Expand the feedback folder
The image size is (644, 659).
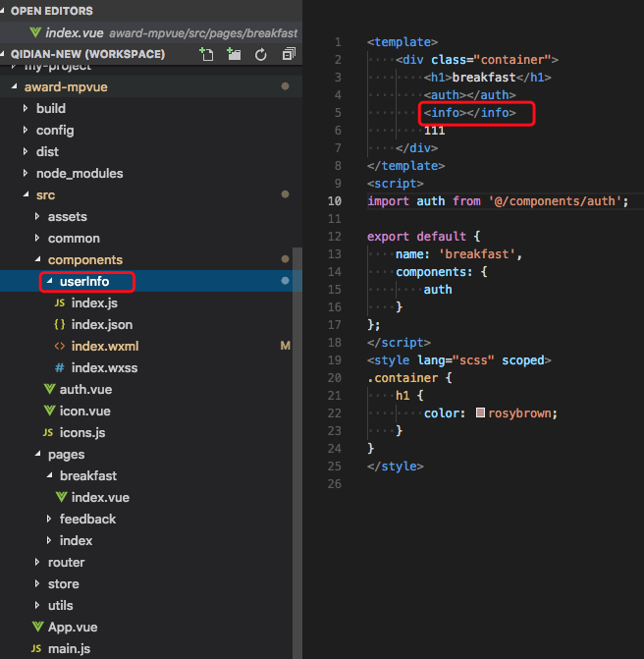[49, 519]
